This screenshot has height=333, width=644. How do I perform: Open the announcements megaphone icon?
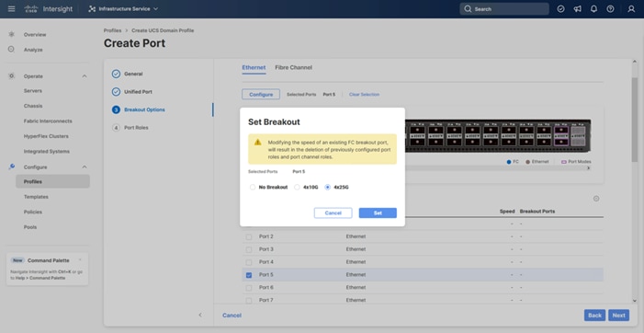pos(578,8)
